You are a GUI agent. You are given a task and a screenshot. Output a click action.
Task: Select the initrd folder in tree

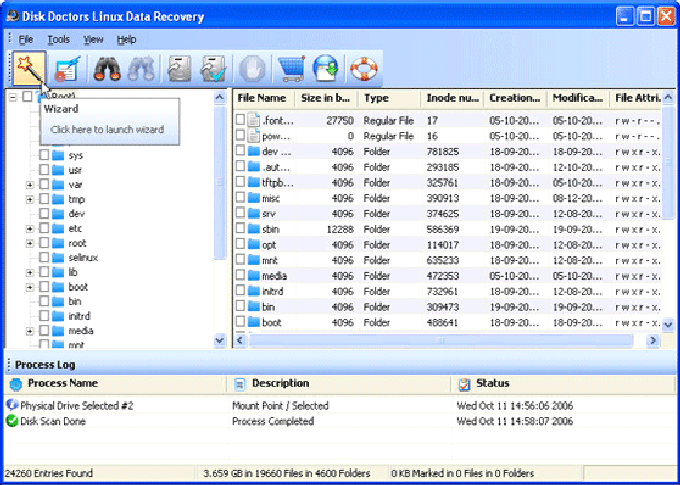pyautogui.click(x=79, y=316)
